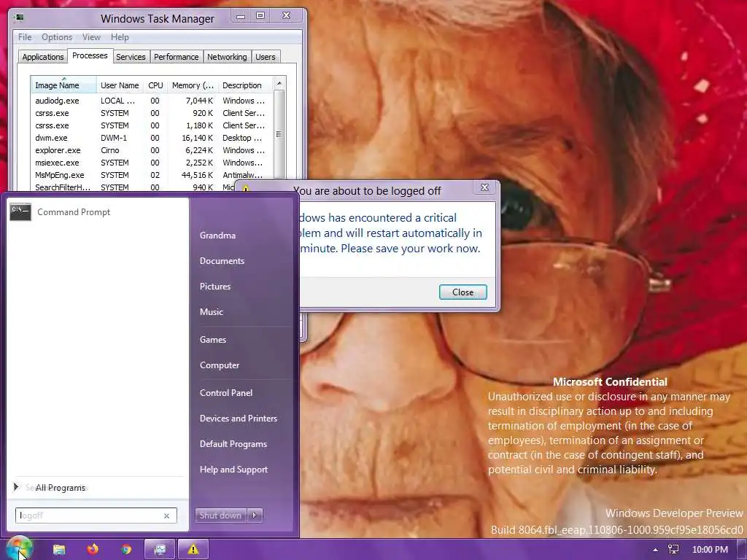Close the logged off dialog with X
The height and width of the screenshot is (560, 747).
coord(484,187)
